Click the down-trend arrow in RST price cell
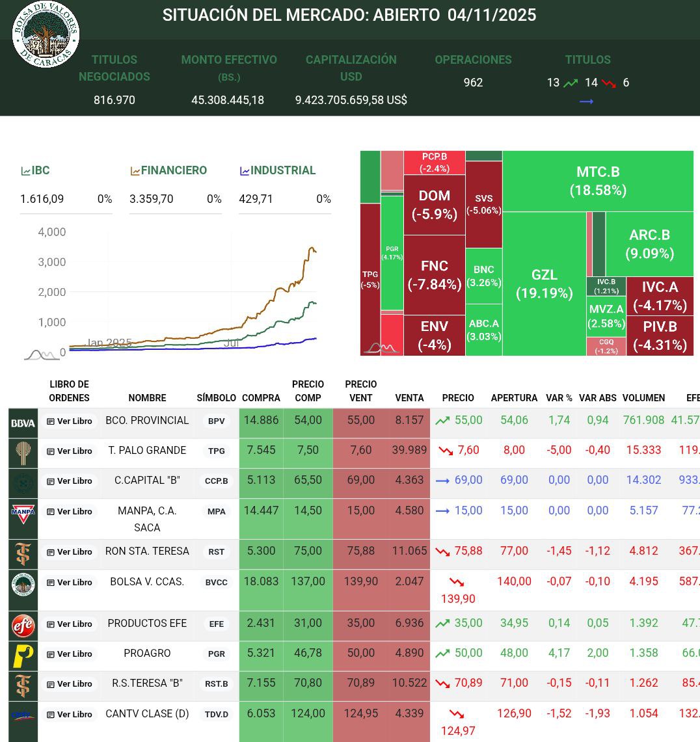The width and height of the screenshot is (700, 742). click(442, 551)
